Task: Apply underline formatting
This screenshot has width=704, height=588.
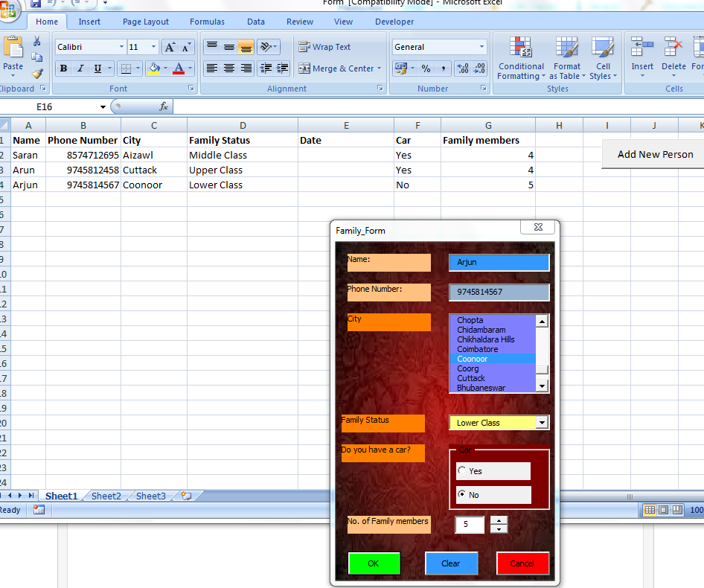Action: 97,68
